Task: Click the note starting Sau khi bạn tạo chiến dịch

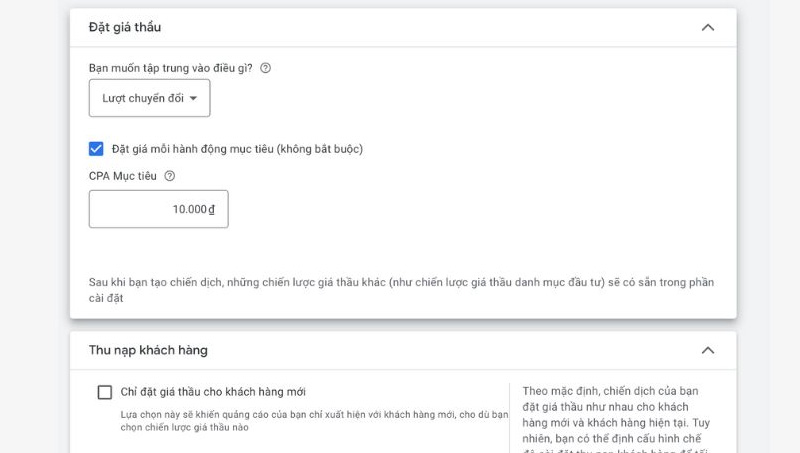Action: click(400, 290)
